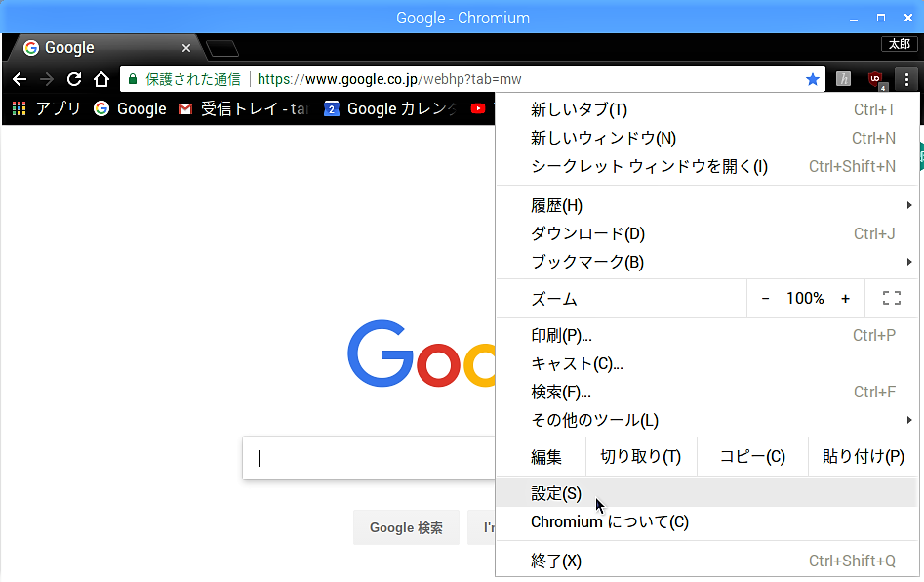
Task: Maximize the Chromium window
Action: click(881, 19)
